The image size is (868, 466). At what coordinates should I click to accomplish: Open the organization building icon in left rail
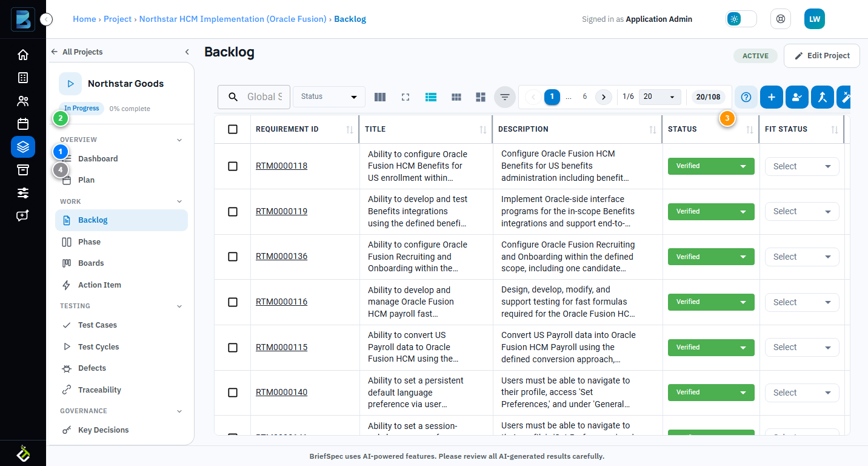coord(23,78)
